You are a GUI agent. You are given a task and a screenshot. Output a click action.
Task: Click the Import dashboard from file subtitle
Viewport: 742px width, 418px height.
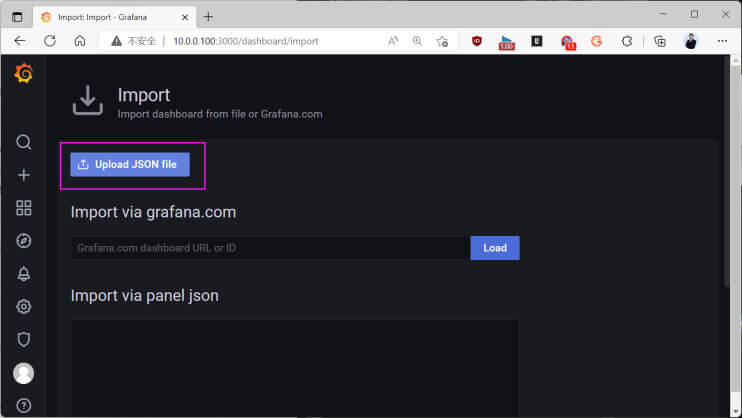pyautogui.click(x=220, y=114)
